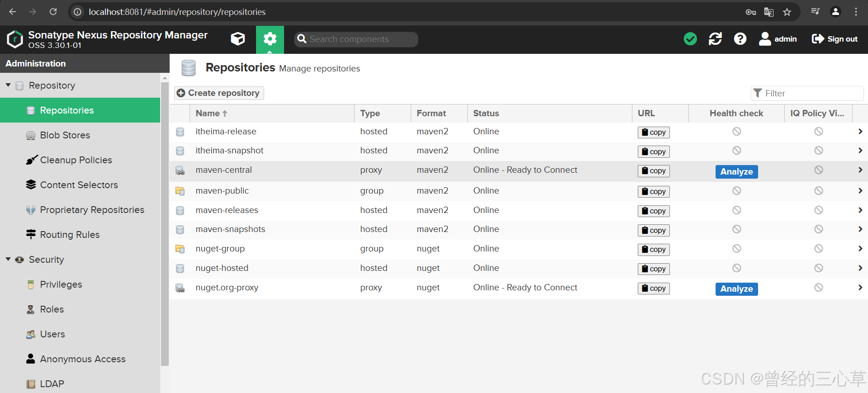Click the nuget.org-proxy repository icon
The image size is (868, 393).
click(x=180, y=288)
